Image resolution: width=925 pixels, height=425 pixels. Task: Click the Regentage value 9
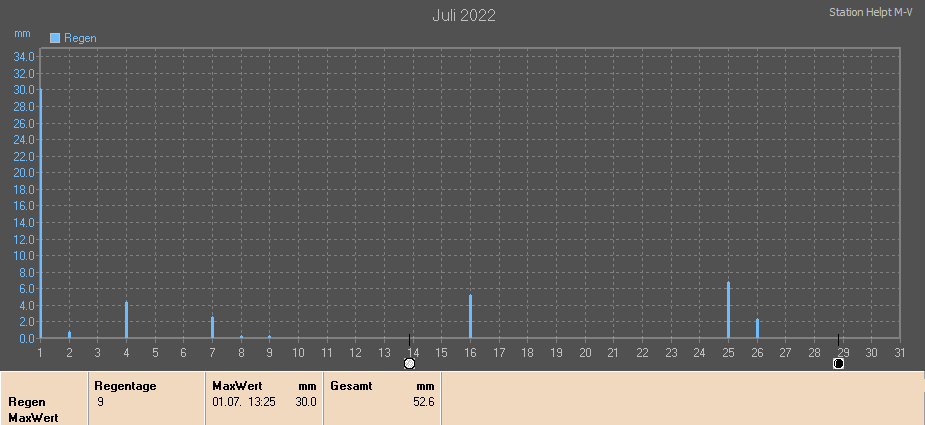coord(100,402)
